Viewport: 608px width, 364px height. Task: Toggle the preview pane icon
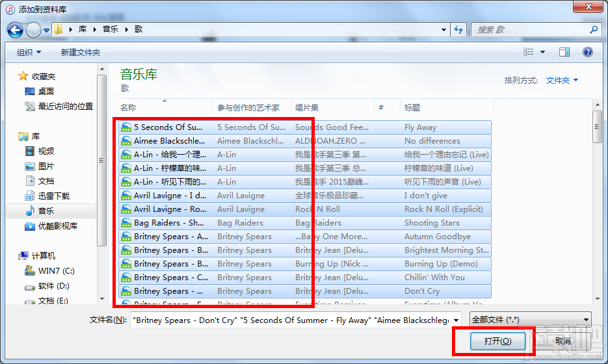pos(564,52)
